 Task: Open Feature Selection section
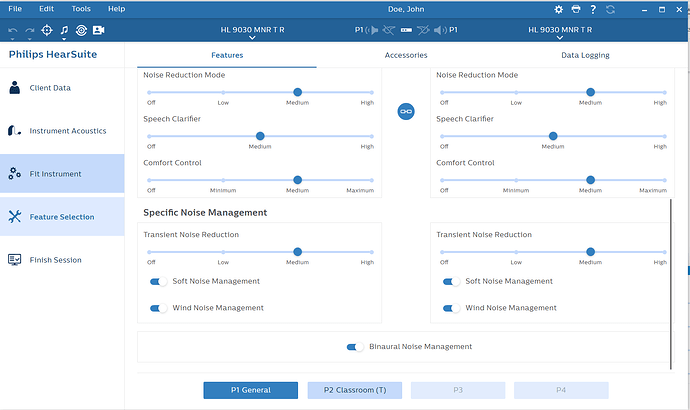pos(62,216)
